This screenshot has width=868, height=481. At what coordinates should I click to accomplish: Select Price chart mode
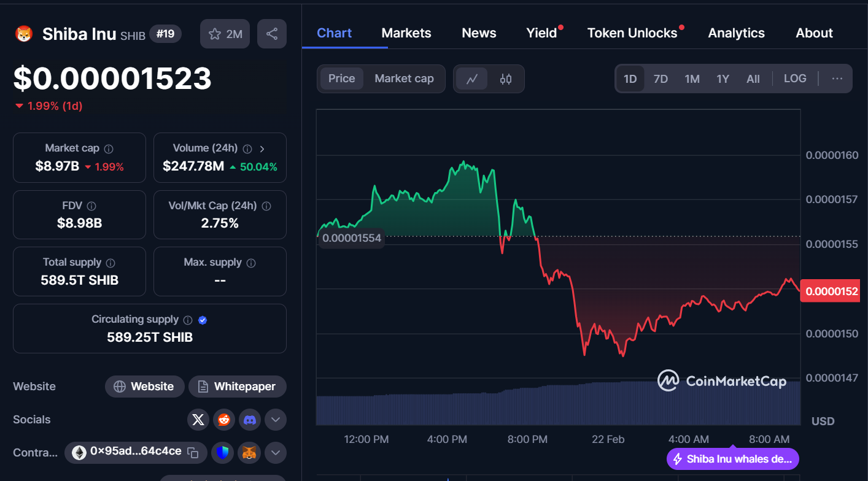point(341,79)
